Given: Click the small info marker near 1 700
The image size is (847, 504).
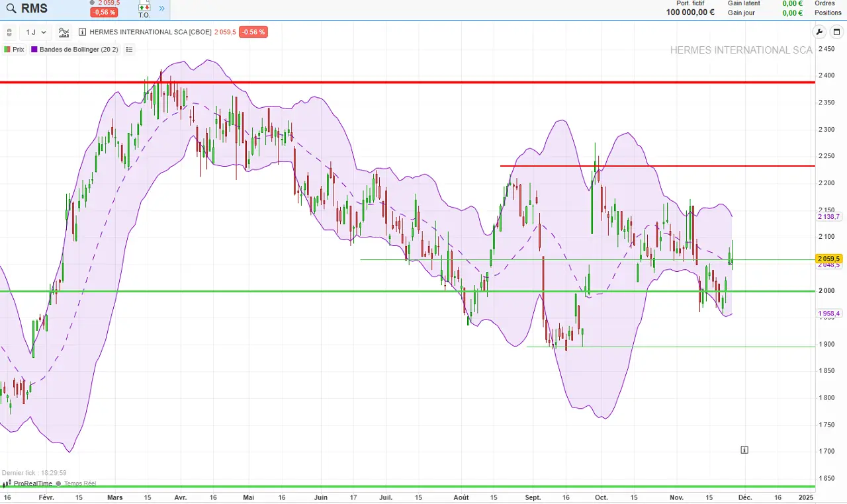Looking at the screenshot, I should coord(744,450).
